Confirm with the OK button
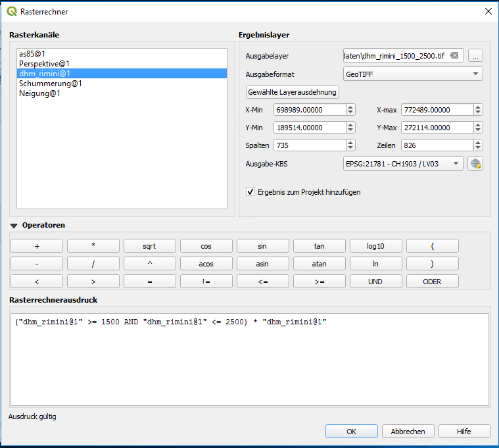The image size is (499, 448). coord(352,432)
